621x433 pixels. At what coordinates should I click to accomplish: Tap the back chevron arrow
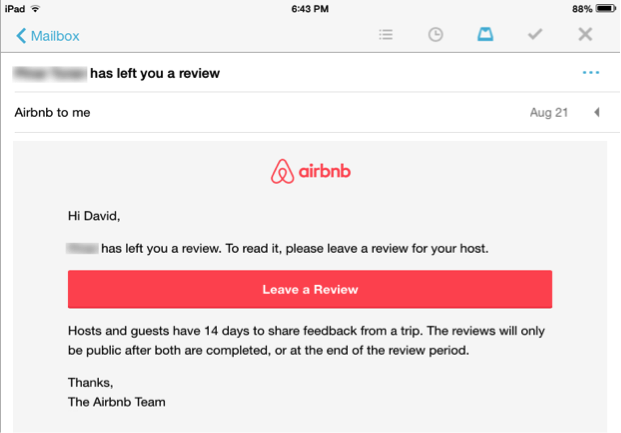(x=21, y=36)
